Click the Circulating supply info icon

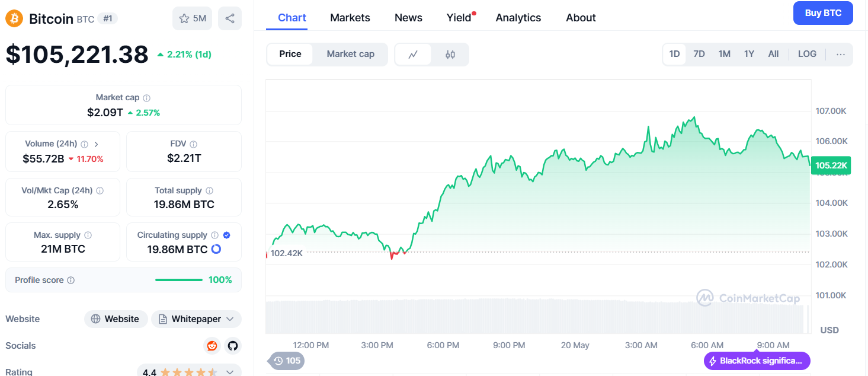coord(214,235)
